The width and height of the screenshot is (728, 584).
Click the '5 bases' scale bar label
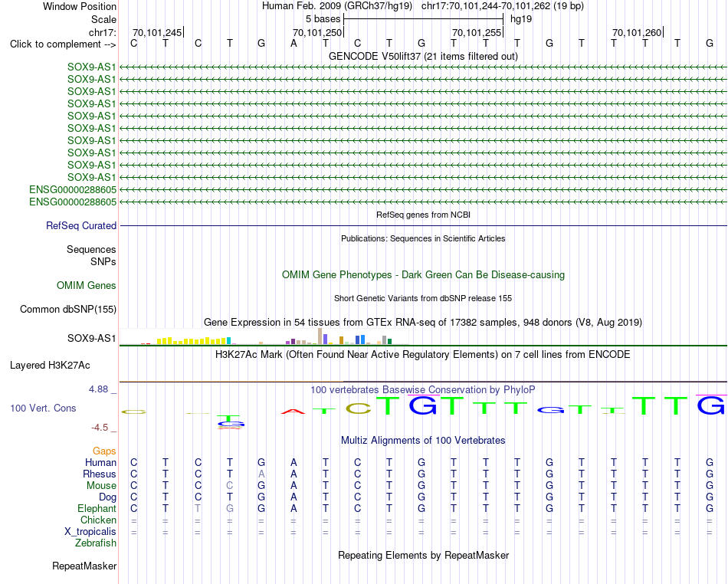point(323,19)
